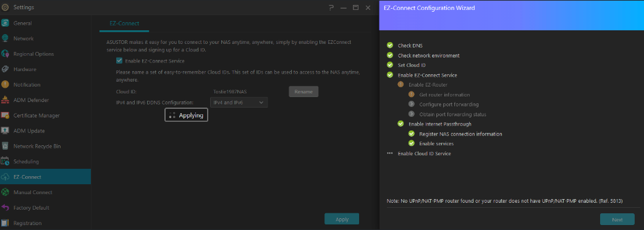The height and width of the screenshot is (230, 644).
Task: Select the Scheduling calendar icon
Action: [x=5, y=161]
